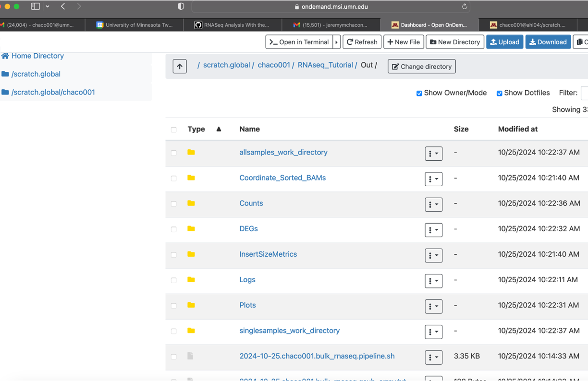Select the Logs row checkbox
This screenshot has height=381, width=588.
coord(174,280)
